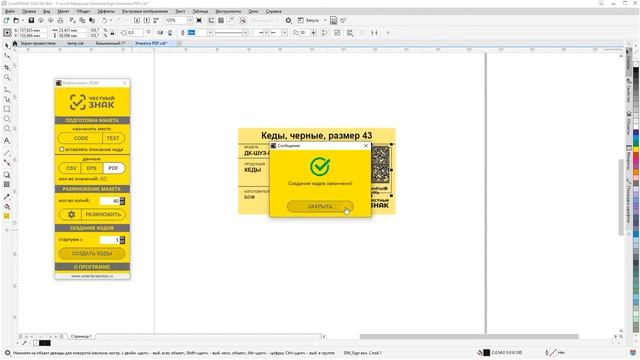Switch to the temp.cdr document tab
This screenshot has width=640, height=360.
(75, 43)
